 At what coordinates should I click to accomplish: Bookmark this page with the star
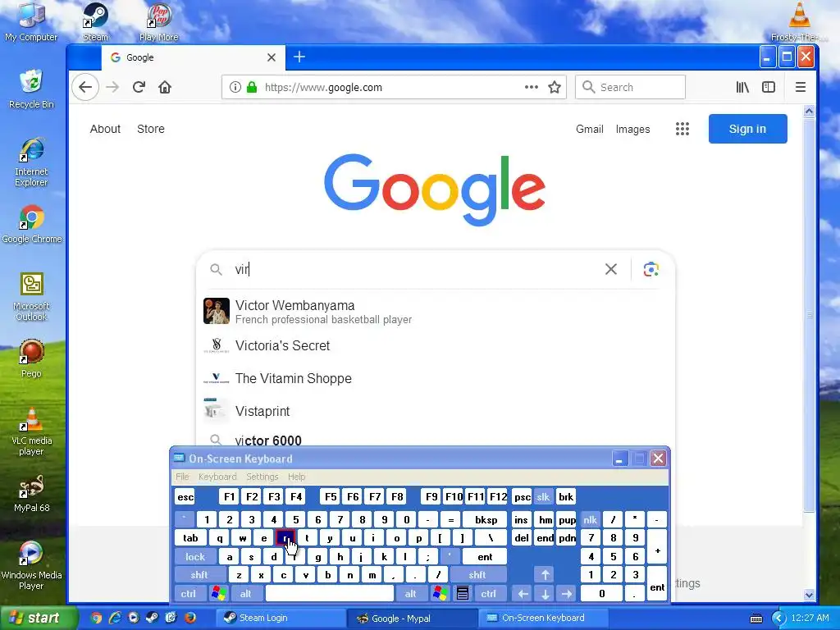tap(555, 87)
